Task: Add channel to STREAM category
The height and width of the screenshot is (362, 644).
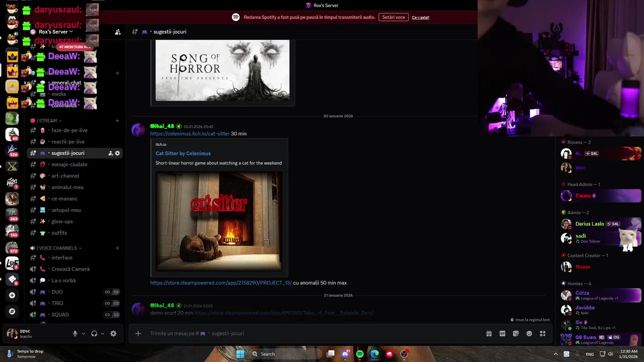Action: [x=117, y=121]
